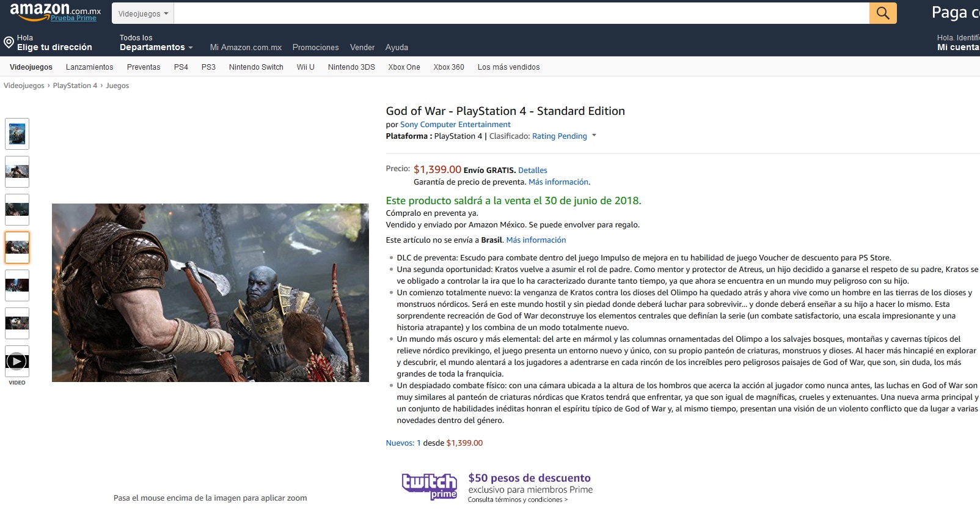Screen dimensions: 980x511
Task: Select the second product thumbnail
Action: pyautogui.click(x=17, y=172)
